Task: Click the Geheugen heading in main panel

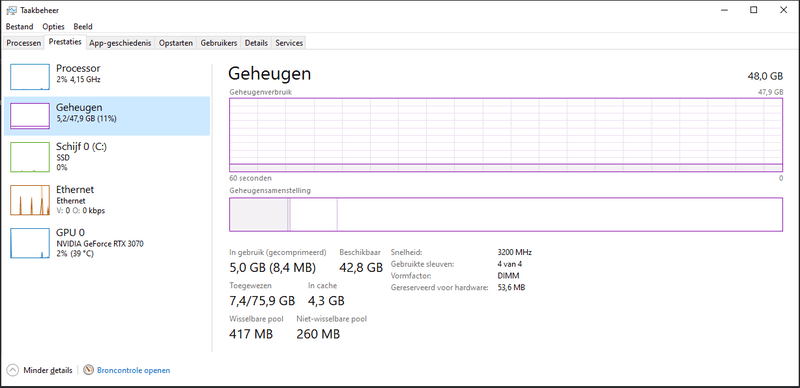Action: [269, 74]
